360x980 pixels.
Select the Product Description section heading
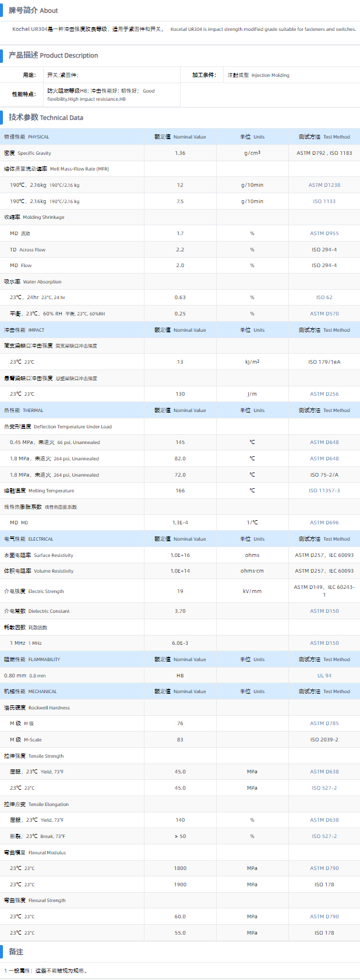tap(53, 55)
